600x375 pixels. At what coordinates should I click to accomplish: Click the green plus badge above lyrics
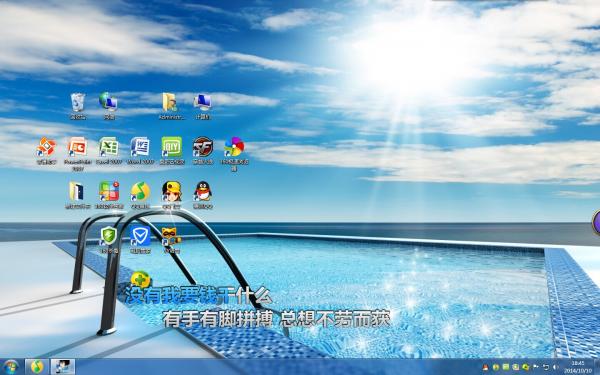(x=140, y=279)
